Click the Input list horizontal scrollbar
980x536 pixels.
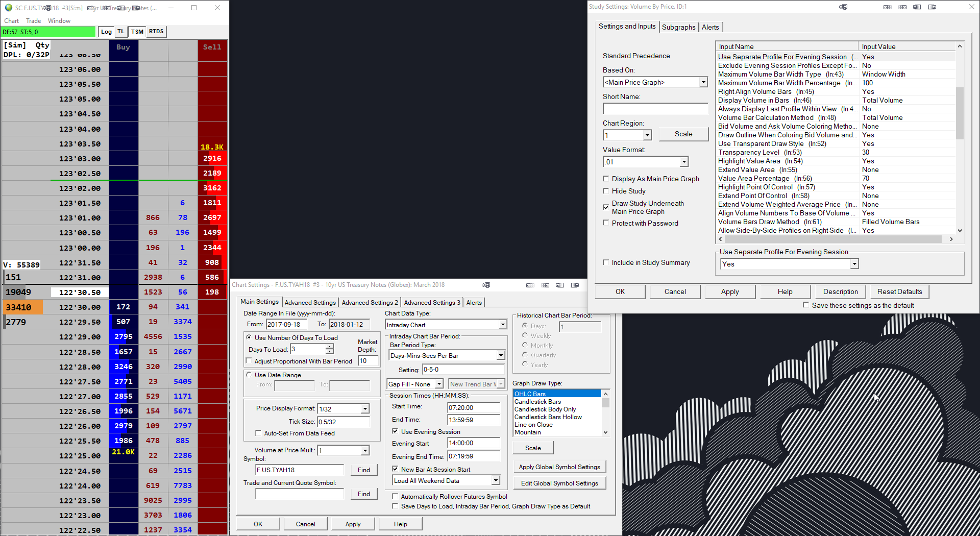coord(836,239)
